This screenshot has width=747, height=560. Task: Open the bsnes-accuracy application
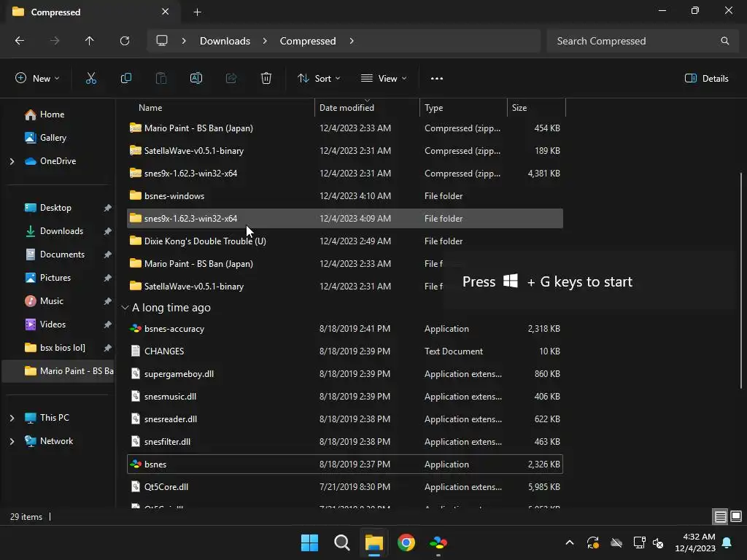[345, 329]
